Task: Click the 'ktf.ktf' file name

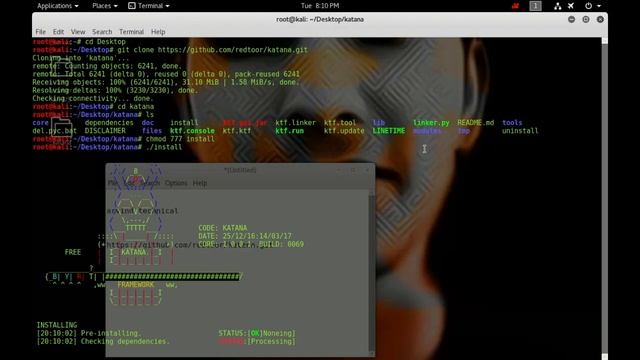Action: [x=237, y=131]
